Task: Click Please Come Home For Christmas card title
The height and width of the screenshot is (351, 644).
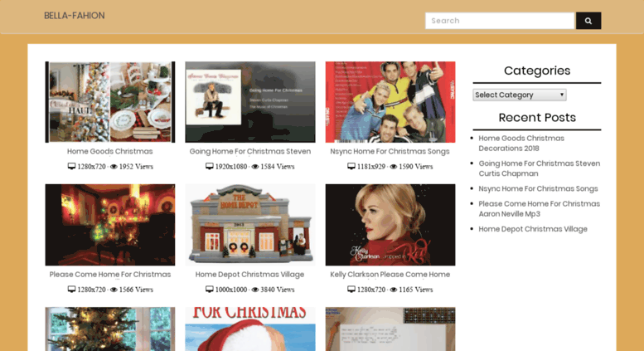Action: (x=110, y=274)
